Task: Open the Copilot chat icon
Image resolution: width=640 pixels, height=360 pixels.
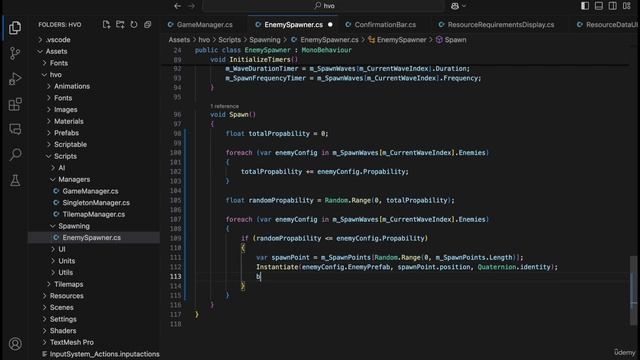Action: click(455, 6)
